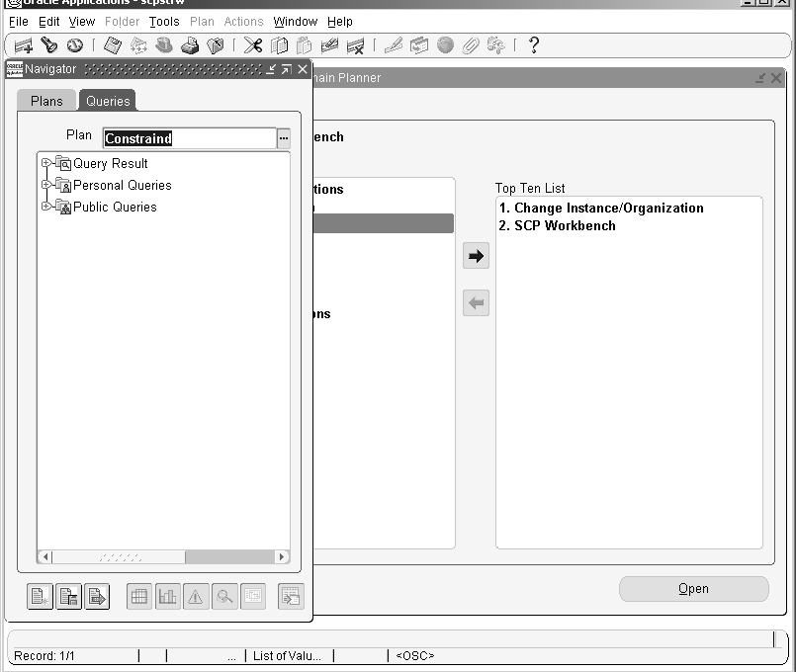Open the File menu

click(19, 22)
